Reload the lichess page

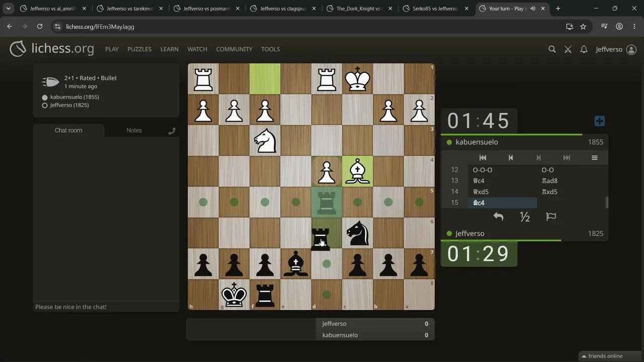point(40,27)
